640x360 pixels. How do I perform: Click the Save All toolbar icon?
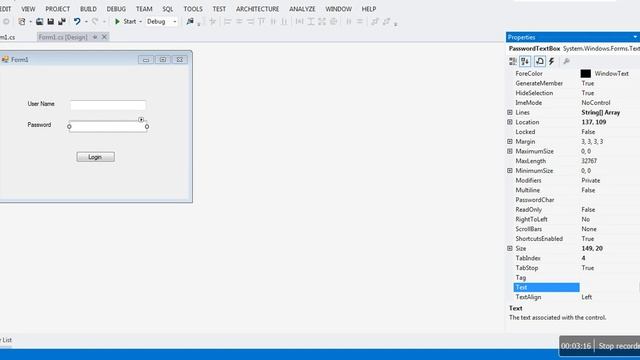pyautogui.click(x=62, y=22)
